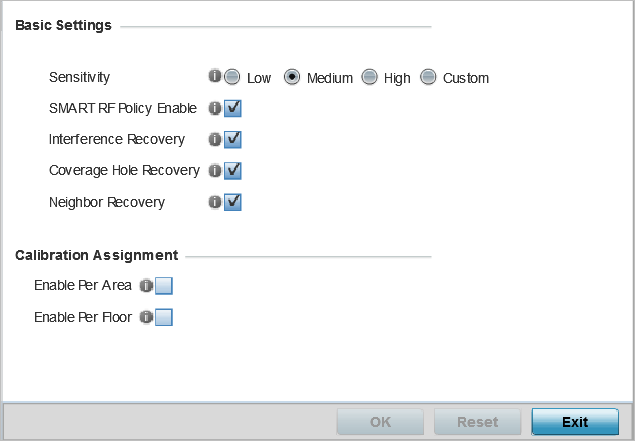Click the info icon beside Sensitivity
This screenshot has height=441, width=635.
(x=215, y=76)
